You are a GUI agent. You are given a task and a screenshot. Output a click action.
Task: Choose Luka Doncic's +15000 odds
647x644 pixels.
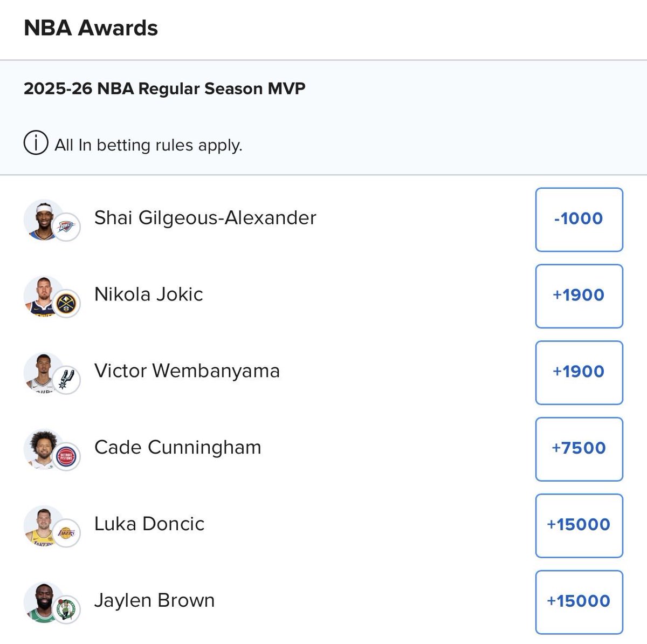[x=579, y=525]
